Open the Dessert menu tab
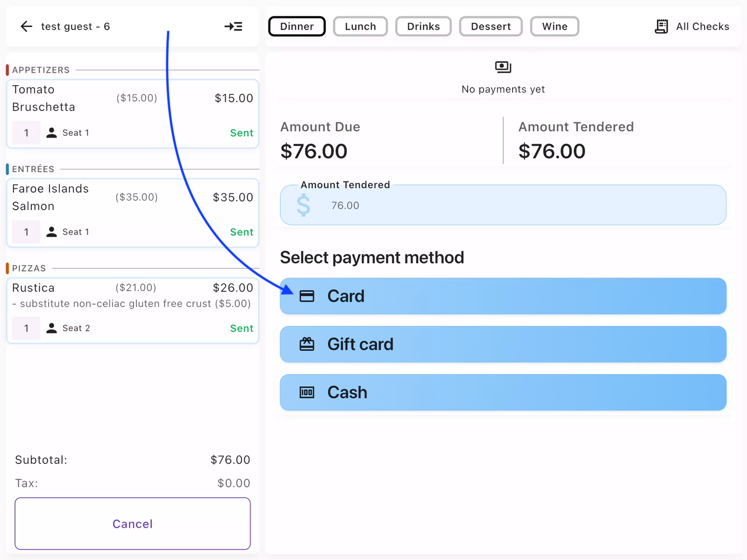This screenshot has height=560, width=747. point(491,26)
